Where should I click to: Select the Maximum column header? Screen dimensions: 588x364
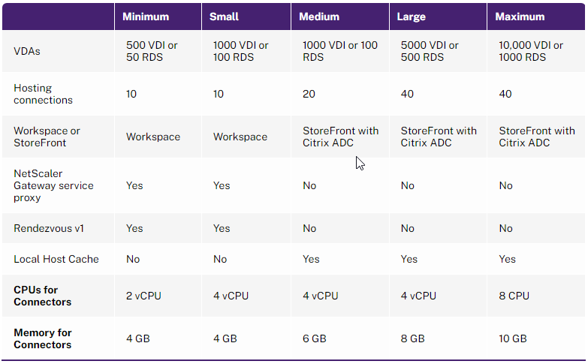point(520,17)
